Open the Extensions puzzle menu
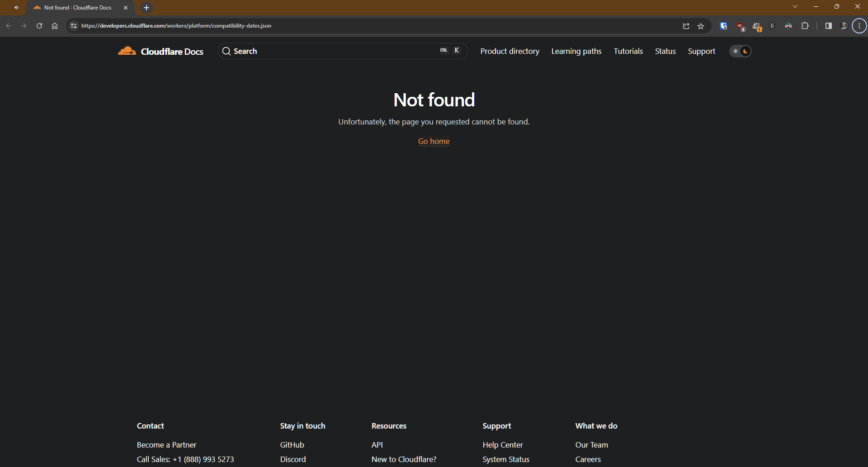This screenshot has width=868, height=467. tap(805, 26)
